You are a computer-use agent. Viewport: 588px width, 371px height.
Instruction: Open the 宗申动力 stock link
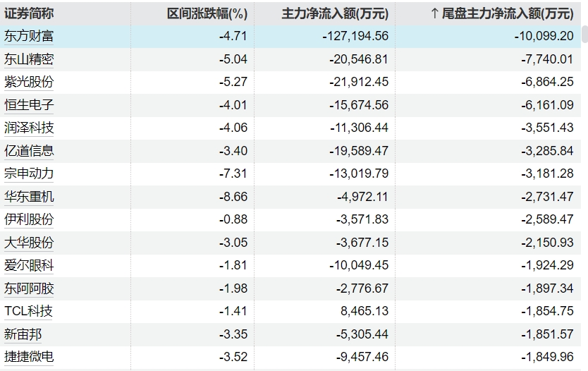coord(29,174)
